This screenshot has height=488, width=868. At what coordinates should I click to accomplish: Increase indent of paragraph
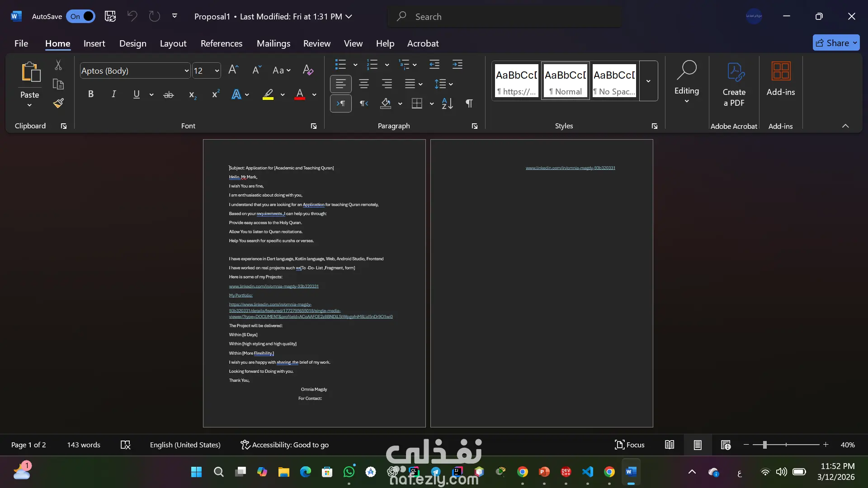click(x=457, y=65)
